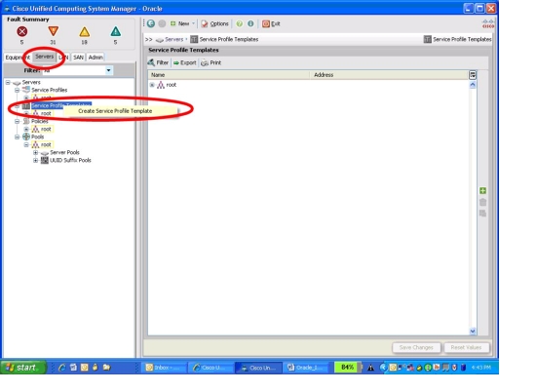
Task: Switch to the Oracle_ taskbar window
Action: click(x=306, y=368)
